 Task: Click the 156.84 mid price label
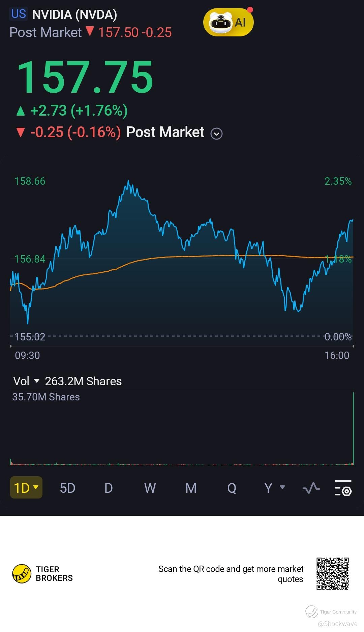30,259
